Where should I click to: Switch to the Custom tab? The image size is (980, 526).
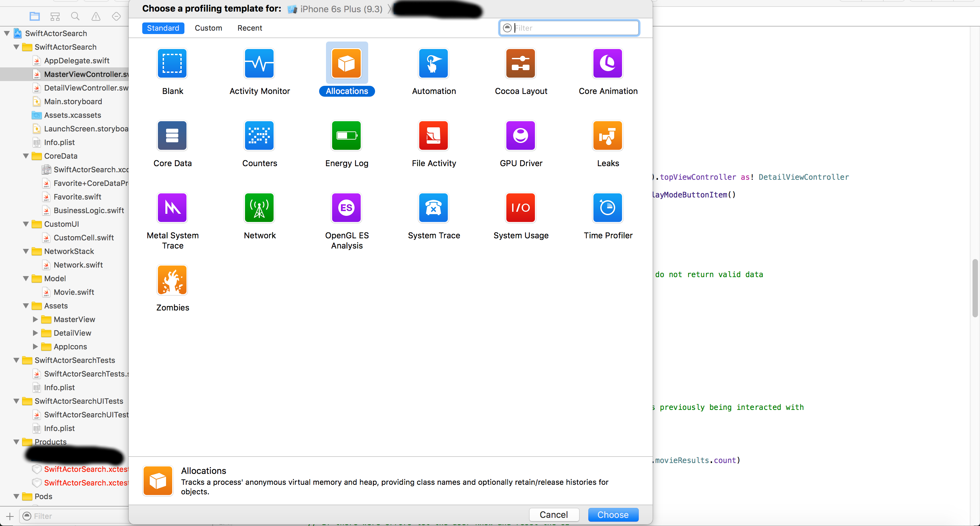tap(208, 28)
